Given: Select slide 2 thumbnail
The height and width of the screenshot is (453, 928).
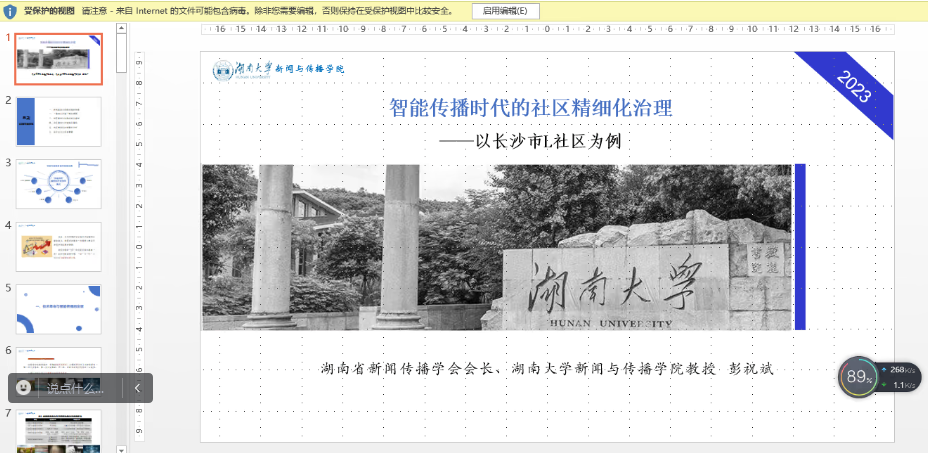Looking at the screenshot, I should coord(59,121).
